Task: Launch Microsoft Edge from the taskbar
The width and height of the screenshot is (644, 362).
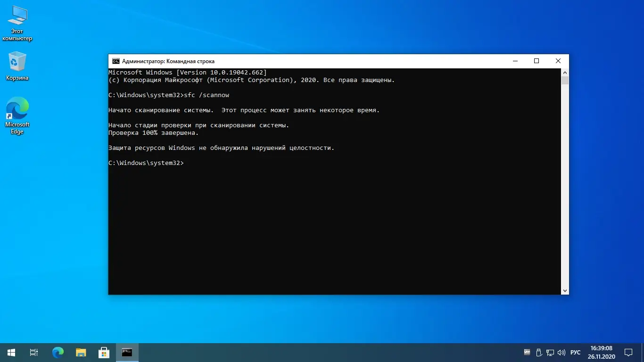Action: [58, 352]
